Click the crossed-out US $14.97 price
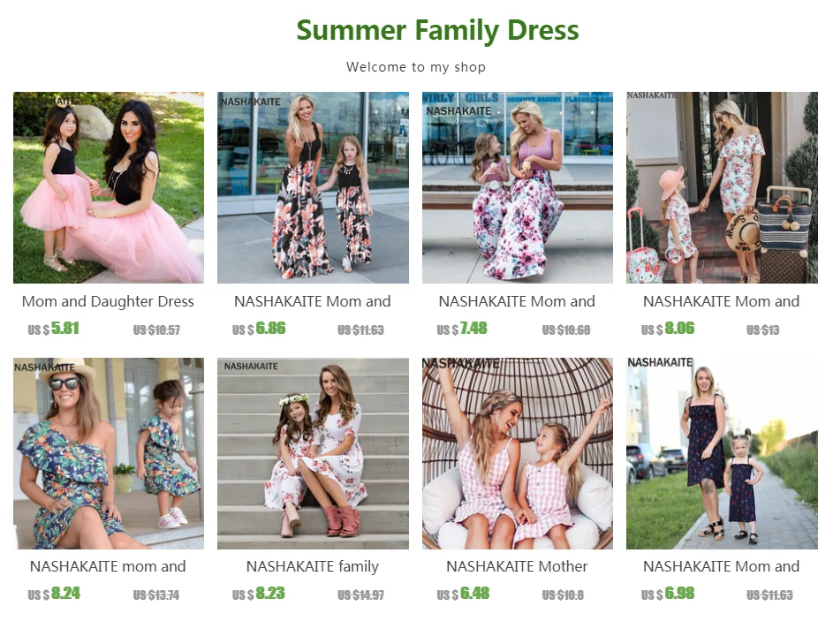This screenshot has width=833, height=644. [360, 595]
